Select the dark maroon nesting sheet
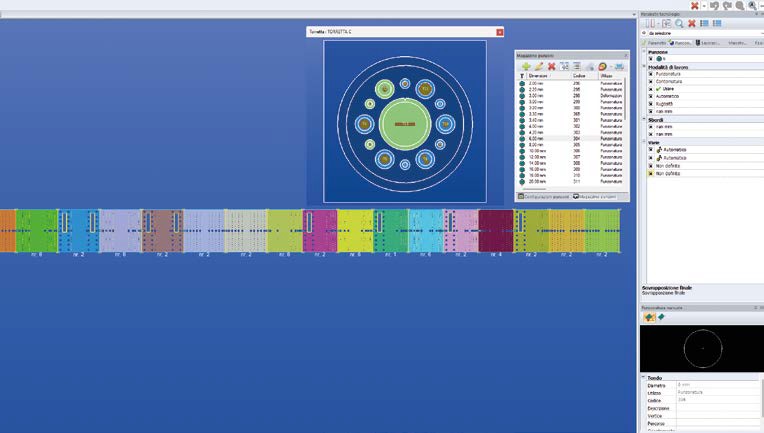 tap(496, 231)
